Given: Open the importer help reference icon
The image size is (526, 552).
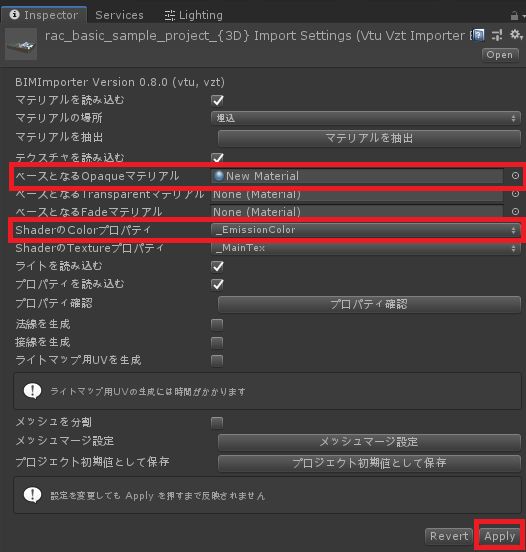Looking at the screenshot, I should pyautogui.click(x=478, y=35).
